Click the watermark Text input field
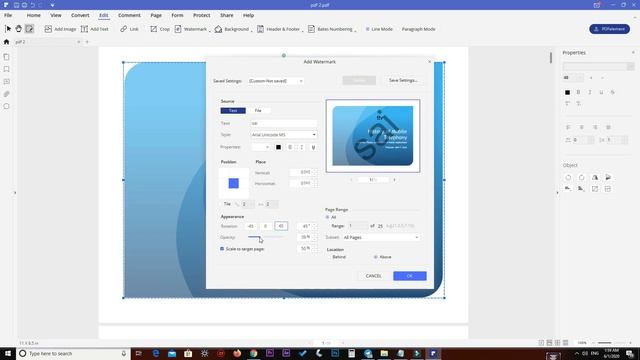The image size is (640, 360). (x=284, y=123)
